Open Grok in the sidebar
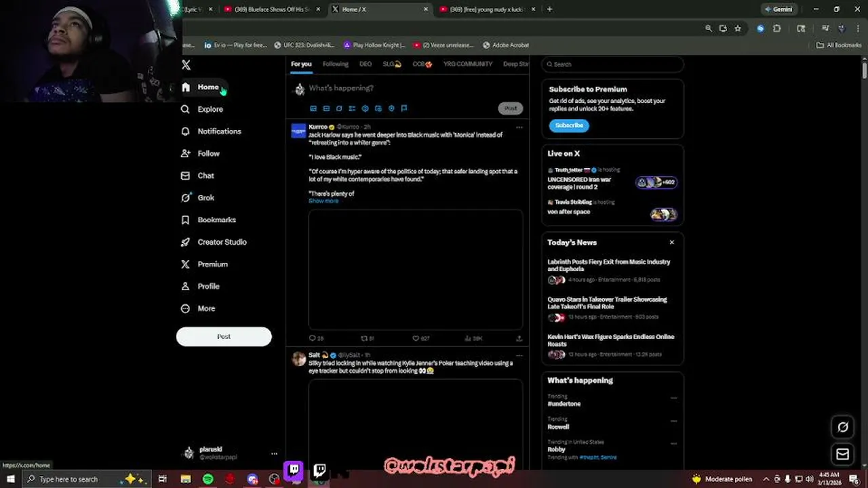Image resolution: width=868 pixels, height=488 pixels. tap(197, 198)
